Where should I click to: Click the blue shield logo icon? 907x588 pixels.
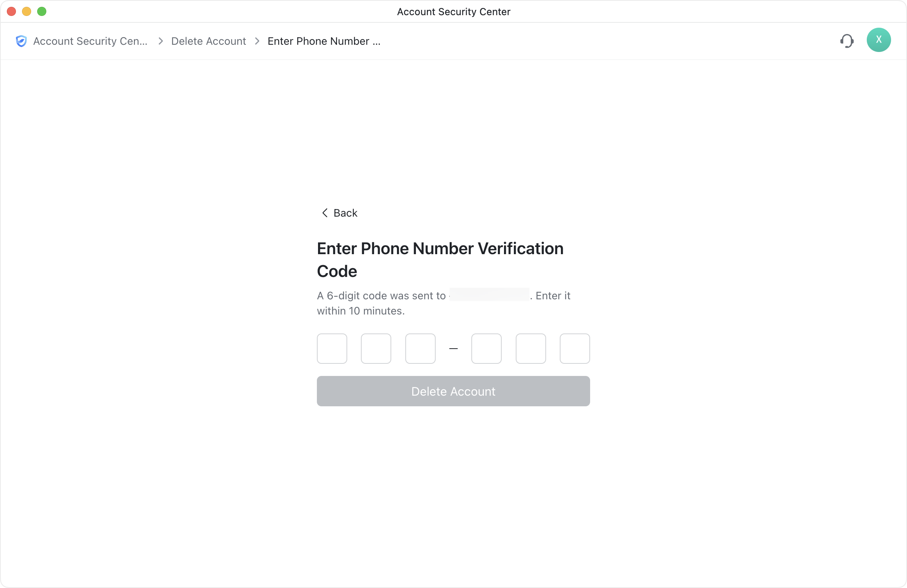[21, 41]
